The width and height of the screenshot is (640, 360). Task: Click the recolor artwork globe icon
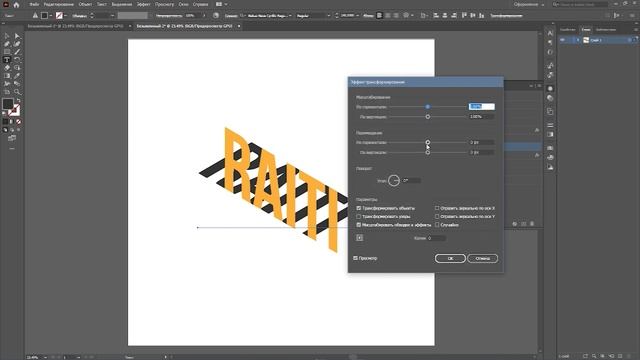tap(216, 16)
